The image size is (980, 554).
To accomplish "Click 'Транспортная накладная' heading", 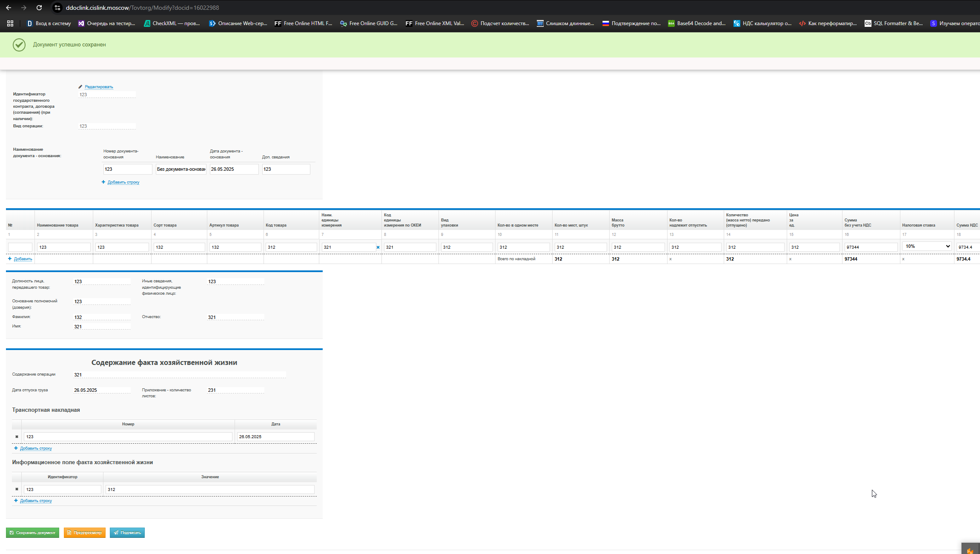I will [x=46, y=410].
